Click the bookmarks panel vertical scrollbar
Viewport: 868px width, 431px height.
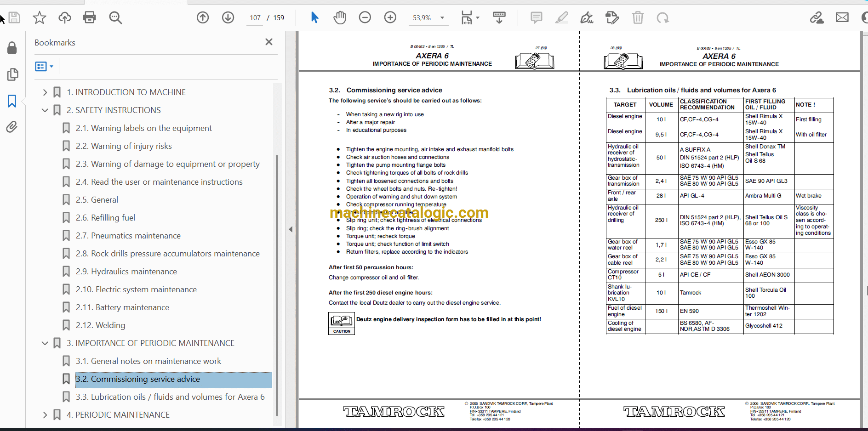[x=276, y=285]
